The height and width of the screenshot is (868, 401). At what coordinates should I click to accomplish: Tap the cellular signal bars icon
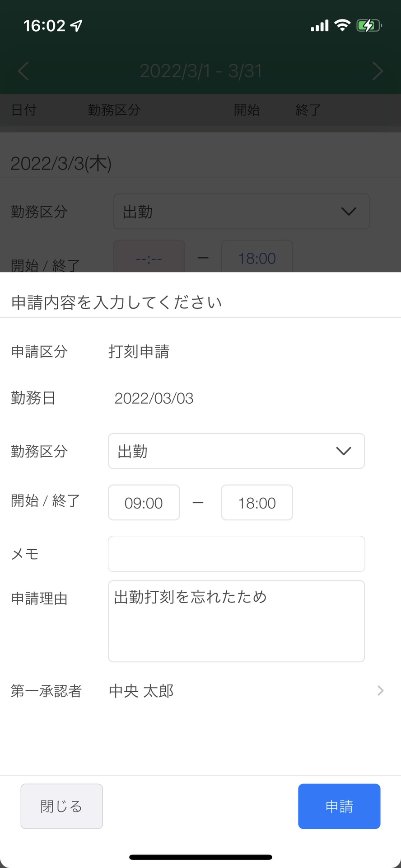pyautogui.click(x=319, y=26)
